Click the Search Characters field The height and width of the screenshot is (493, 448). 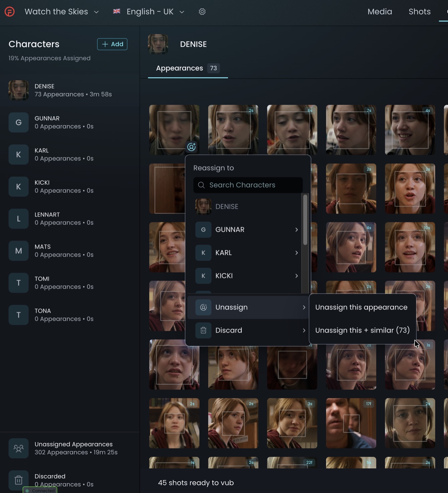coord(248,185)
